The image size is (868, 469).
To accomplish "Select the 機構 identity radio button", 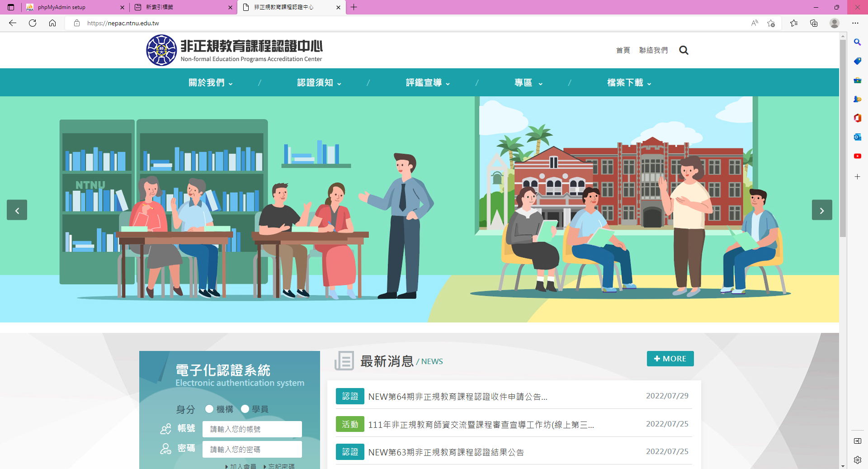I will (x=209, y=409).
